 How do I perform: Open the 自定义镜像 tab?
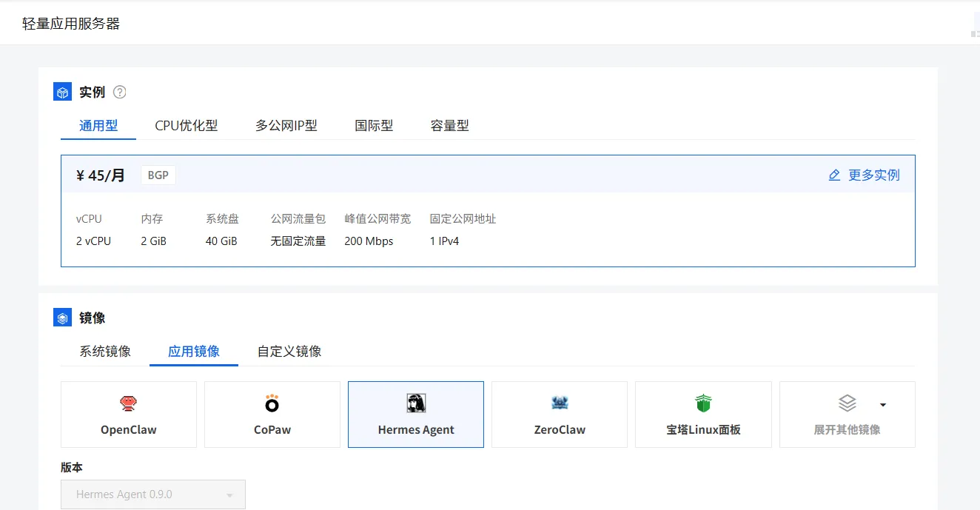click(x=289, y=352)
